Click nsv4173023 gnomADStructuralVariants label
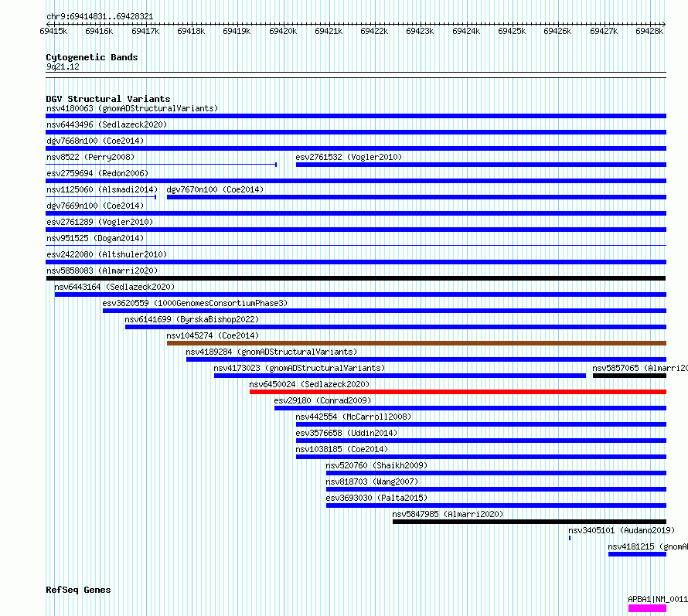 pyautogui.click(x=299, y=368)
